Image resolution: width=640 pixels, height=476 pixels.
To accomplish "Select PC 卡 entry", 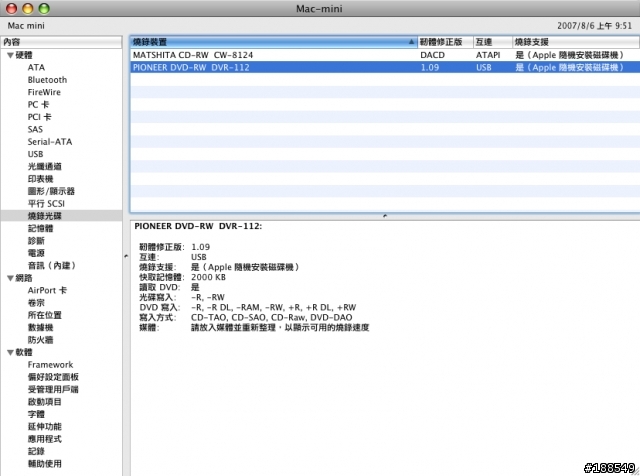I will click(x=38, y=105).
